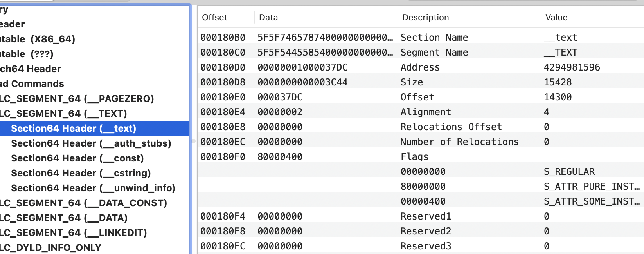This screenshot has height=254, width=644.
Task: Select LC_SEGMENT_64 (__TEXT) segment
Action: (63, 114)
